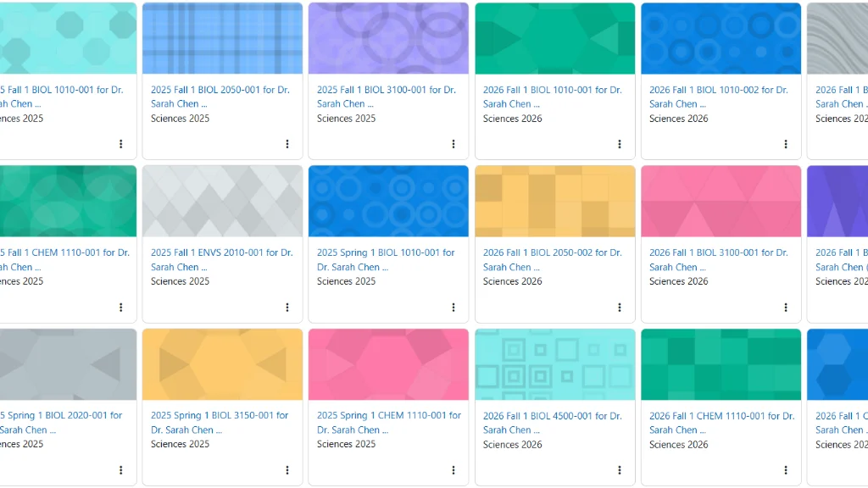The width and height of the screenshot is (868, 488).
Task: Go to 2025 Spring 1 CHEM 1110-001 course
Action: [389, 422]
